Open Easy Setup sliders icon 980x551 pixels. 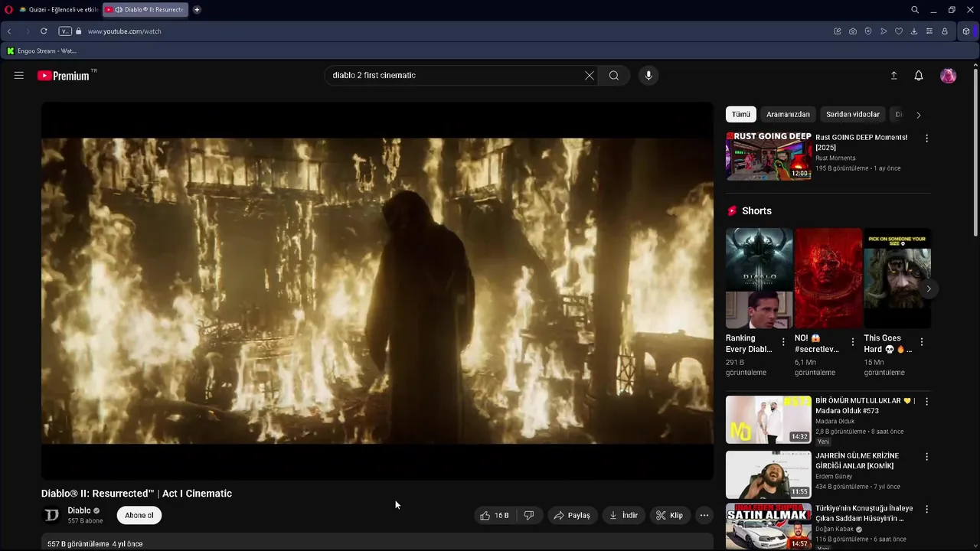click(929, 31)
